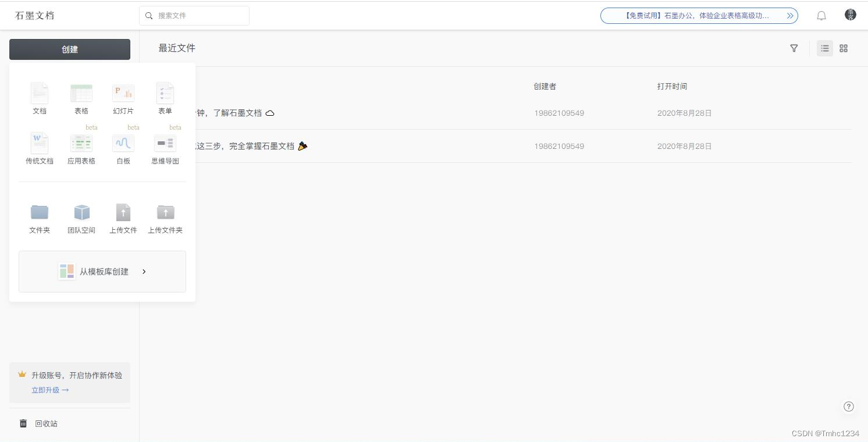Create a new 表单 form
Screen dimensions: 868x442
click(x=165, y=98)
